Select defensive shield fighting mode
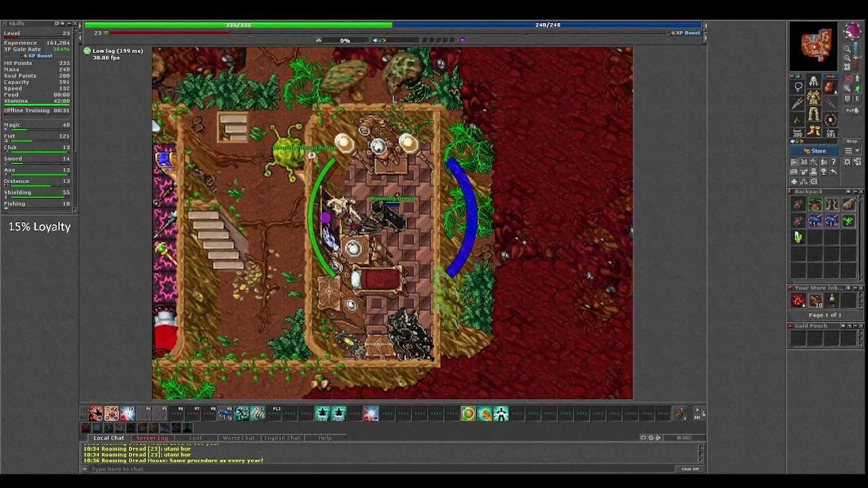This screenshot has height=488, width=868. 848,99
